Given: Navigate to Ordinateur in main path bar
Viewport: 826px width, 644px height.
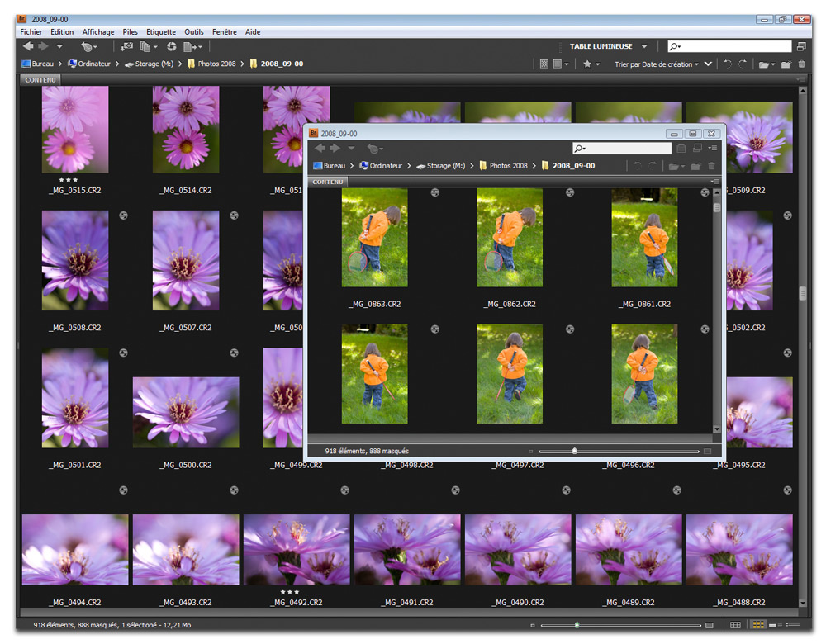Looking at the screenshot, I should [x=89, y=64].
